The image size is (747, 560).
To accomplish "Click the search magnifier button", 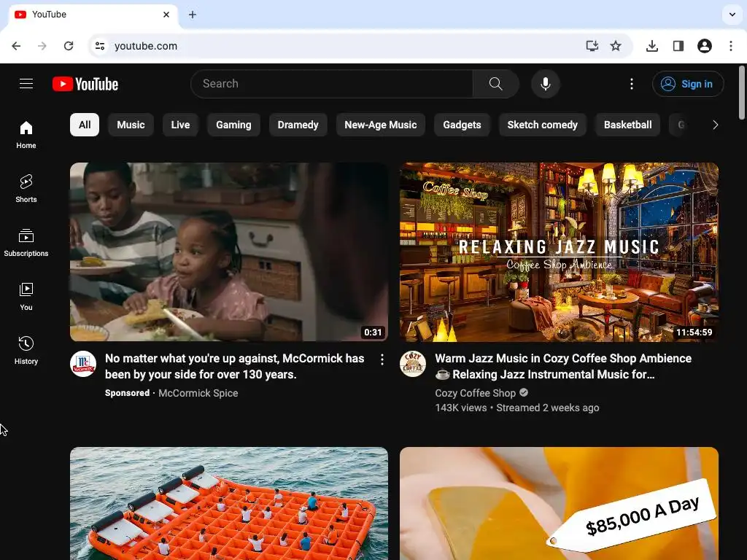I will click(x=495, y=84).
